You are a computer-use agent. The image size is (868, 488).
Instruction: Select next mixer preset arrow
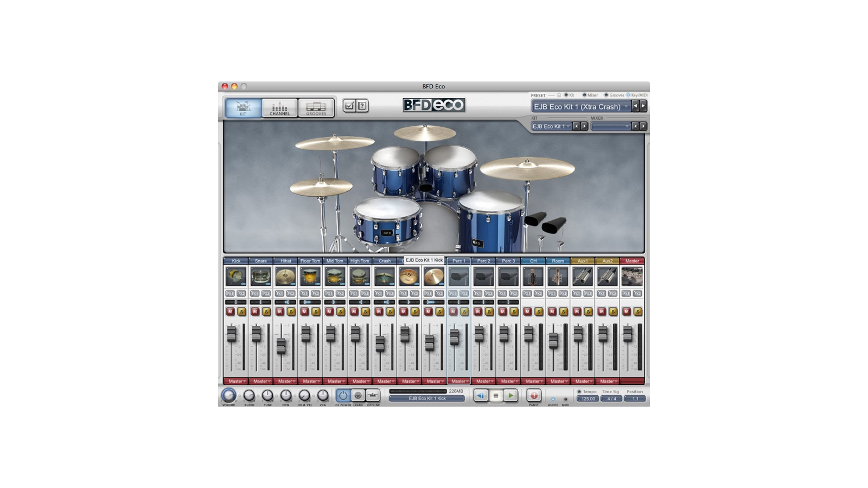pos(643,126)
